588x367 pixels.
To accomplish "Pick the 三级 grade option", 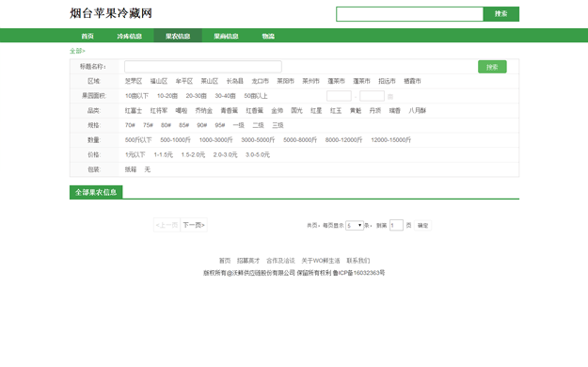I will click(x=278, y=125).
